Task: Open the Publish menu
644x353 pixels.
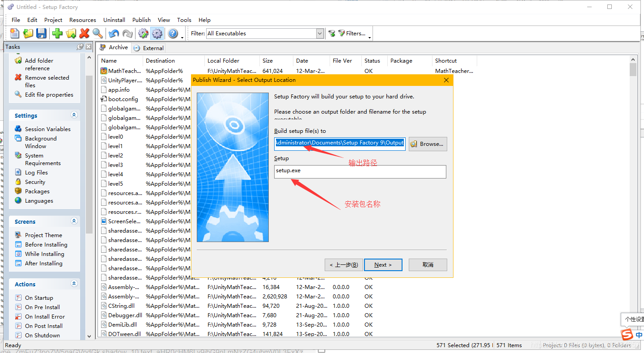Action: pyautogui.click(x=141, y=20)
